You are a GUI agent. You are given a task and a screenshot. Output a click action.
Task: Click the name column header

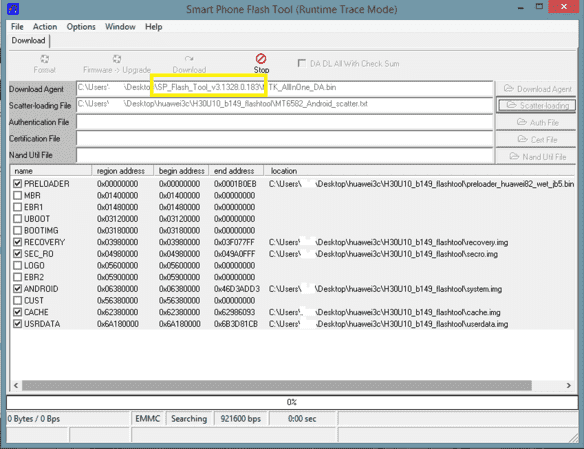(51, 171)
